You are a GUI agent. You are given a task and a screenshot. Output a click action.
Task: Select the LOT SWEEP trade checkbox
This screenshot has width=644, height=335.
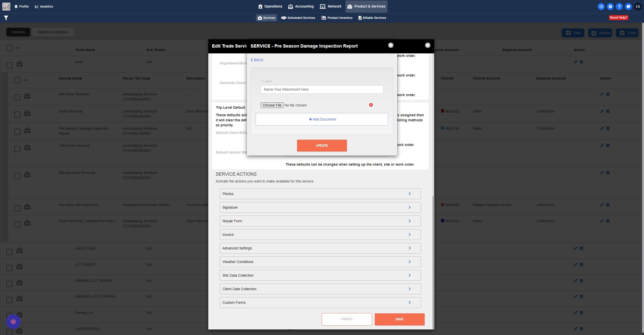(x=9, y=268)
